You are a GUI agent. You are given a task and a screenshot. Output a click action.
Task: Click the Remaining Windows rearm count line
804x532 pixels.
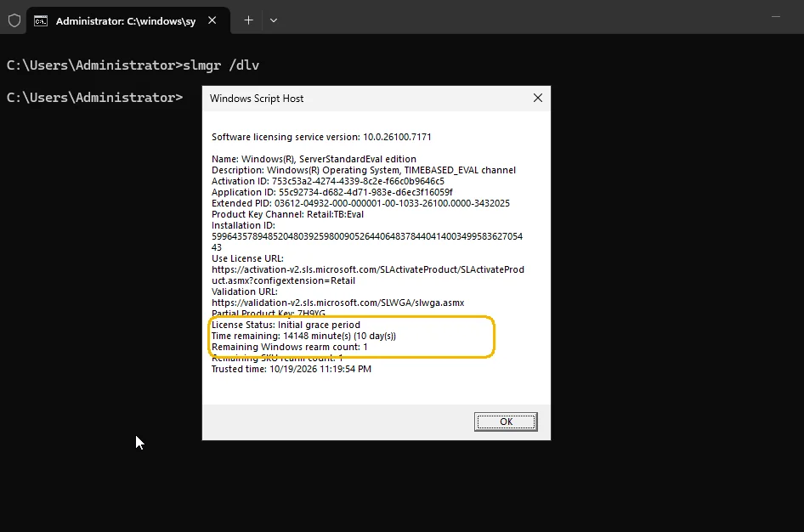[x=290, y=347]
